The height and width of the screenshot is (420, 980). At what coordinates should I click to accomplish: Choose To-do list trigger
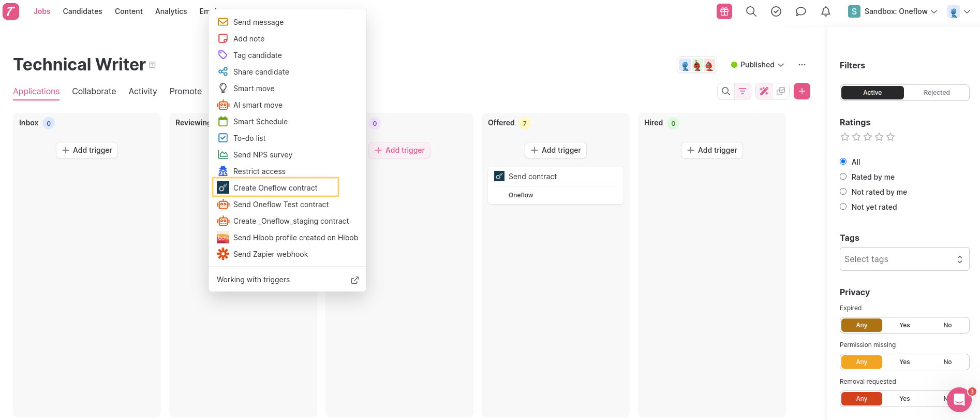pos(287,138)
